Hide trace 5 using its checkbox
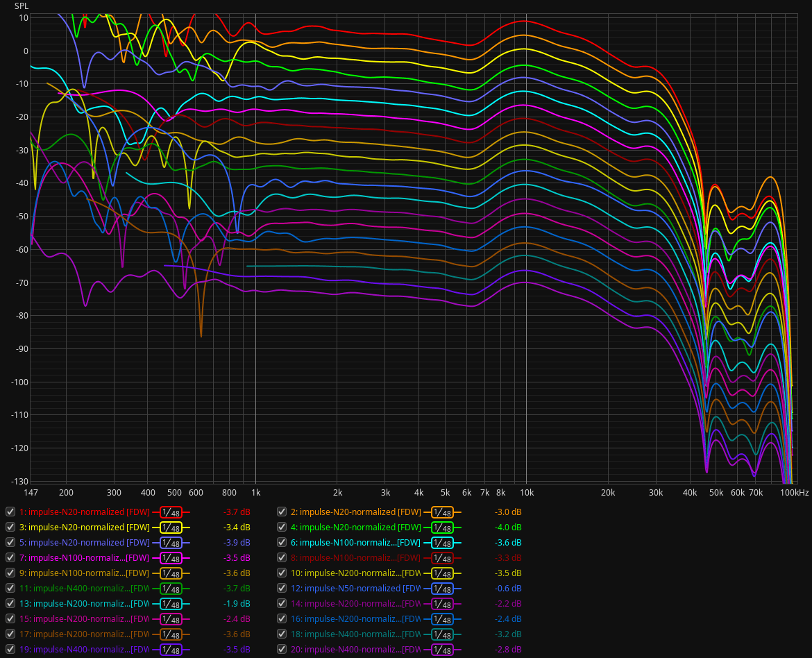This screenshot has width=812, height=658. point(10,542)
